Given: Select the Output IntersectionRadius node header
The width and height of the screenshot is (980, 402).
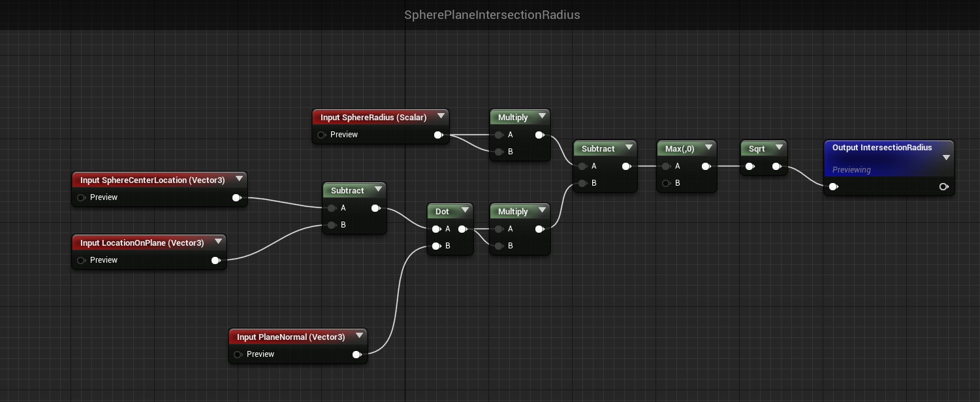Looking at the screenshot, I should [x=881, y=148].
